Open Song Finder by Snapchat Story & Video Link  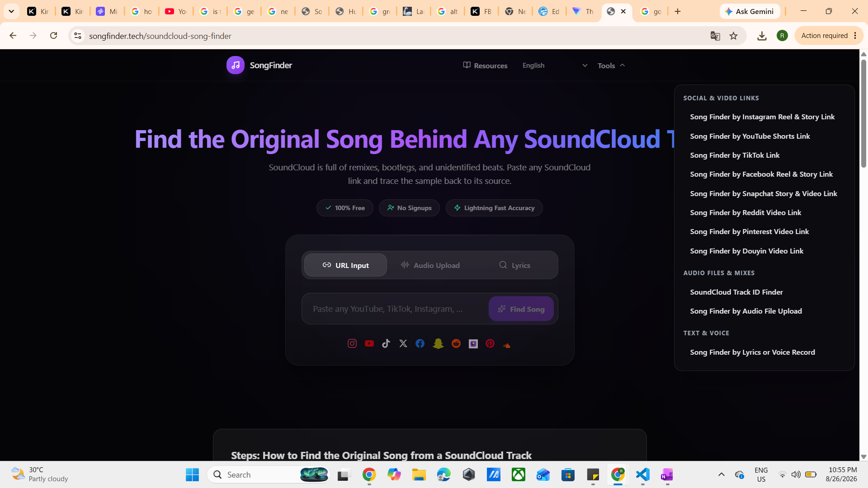[764, 194]
